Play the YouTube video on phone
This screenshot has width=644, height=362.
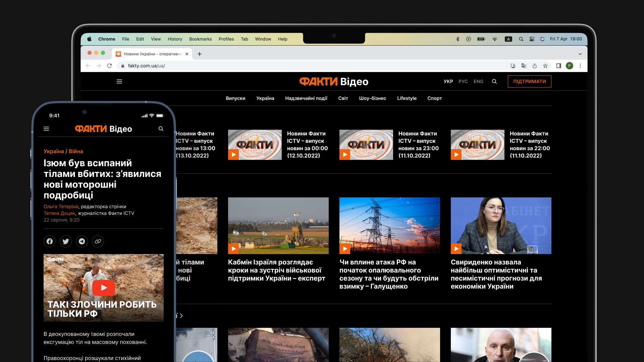click(x=103, y=288)
